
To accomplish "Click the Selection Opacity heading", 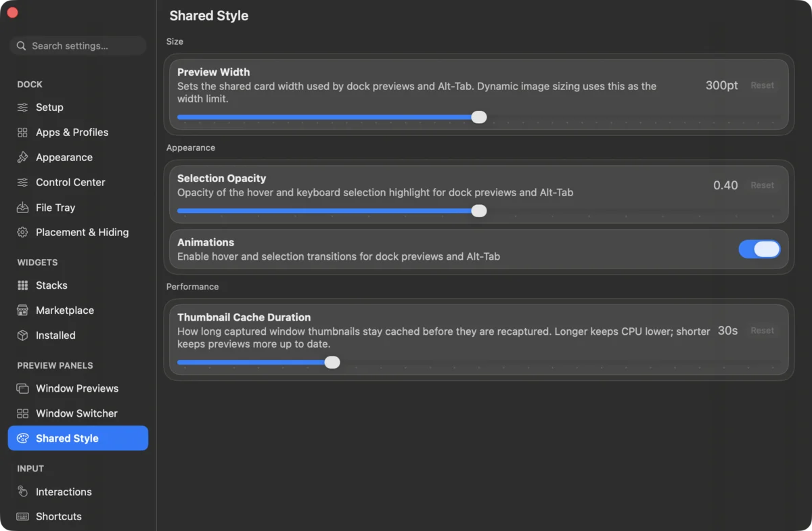I will click(221, 179).
